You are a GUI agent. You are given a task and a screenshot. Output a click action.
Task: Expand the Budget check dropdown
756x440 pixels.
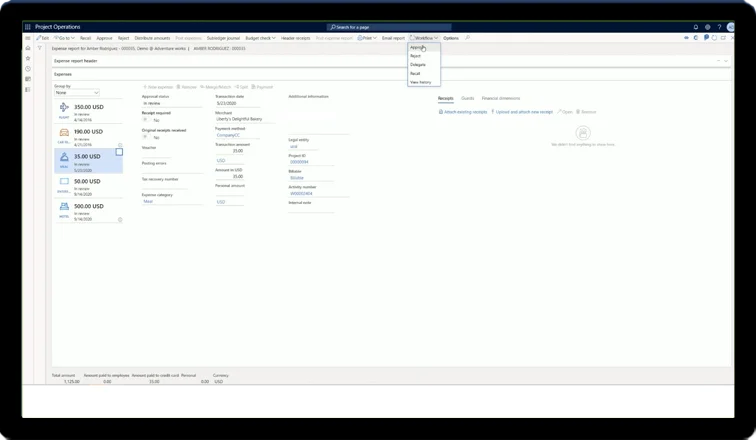click(x=261, y=37)
